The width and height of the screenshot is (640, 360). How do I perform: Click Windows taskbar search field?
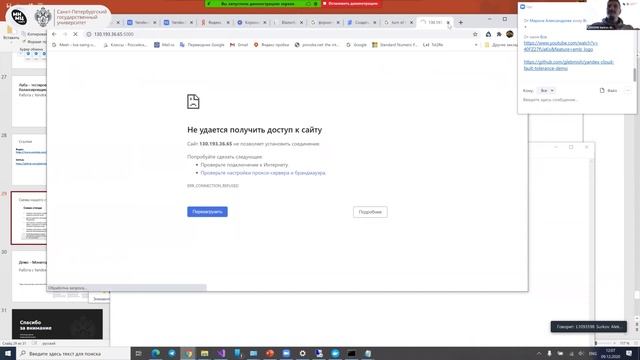73,353
